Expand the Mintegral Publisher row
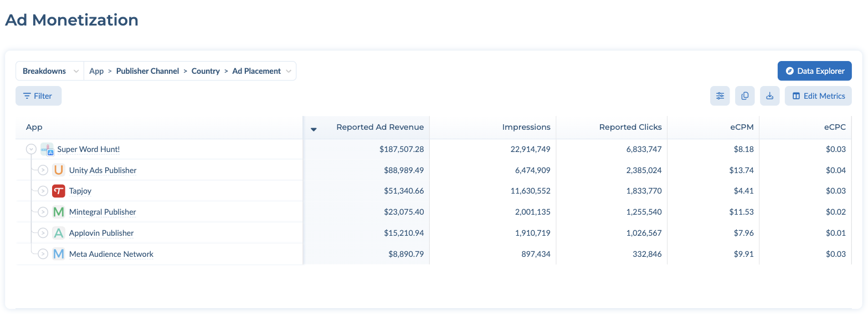This screenshot has height=314, width=868. [x=43, y=212]
